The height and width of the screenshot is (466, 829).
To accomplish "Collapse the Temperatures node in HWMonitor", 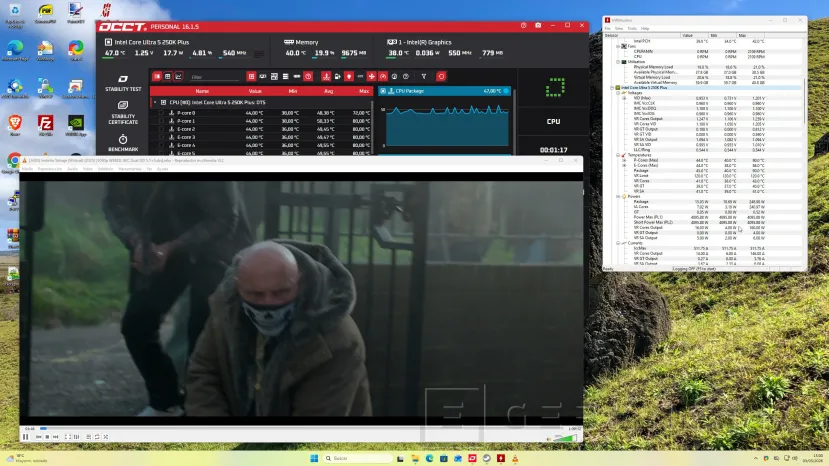I will [618, 155].
